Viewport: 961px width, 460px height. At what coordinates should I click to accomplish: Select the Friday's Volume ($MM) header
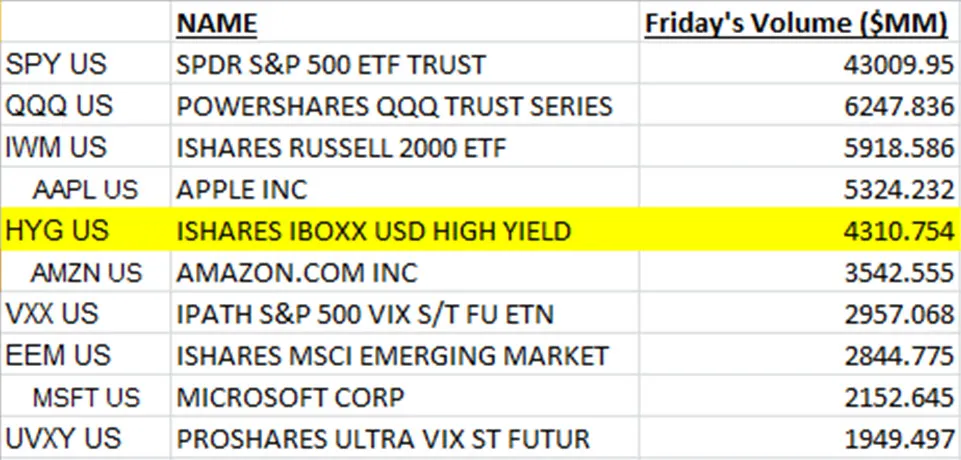[797, 22]
